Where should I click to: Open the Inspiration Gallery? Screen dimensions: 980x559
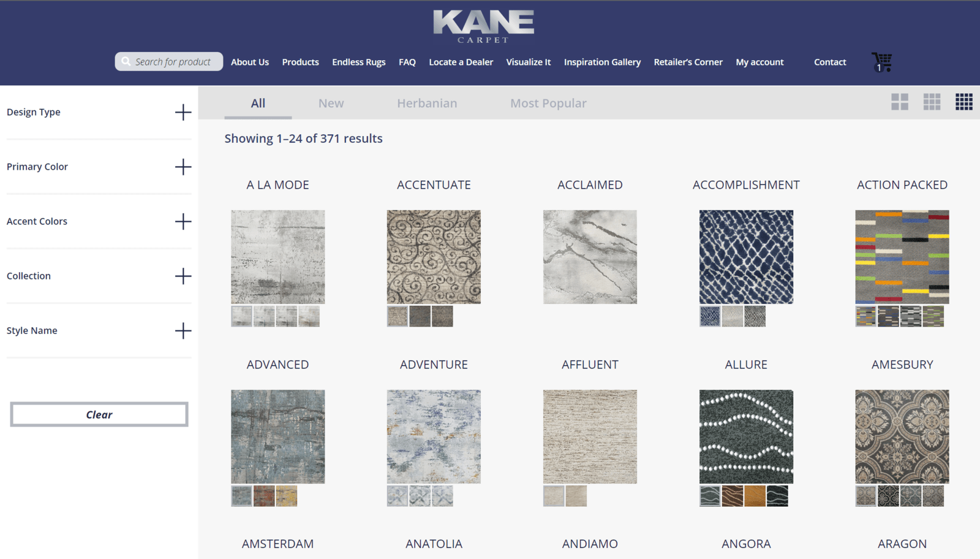pos(602,62)
